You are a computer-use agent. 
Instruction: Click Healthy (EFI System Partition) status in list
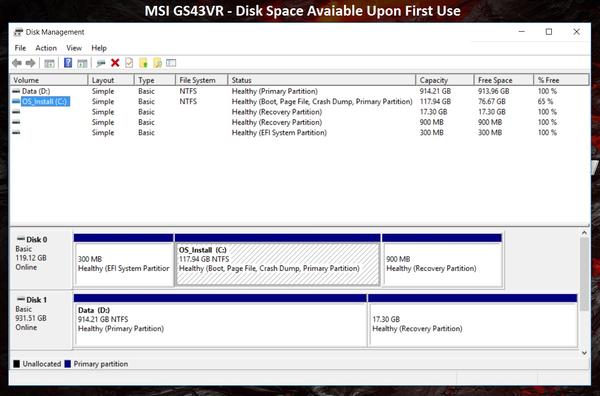pyautogui.click(x=279, y=132)
